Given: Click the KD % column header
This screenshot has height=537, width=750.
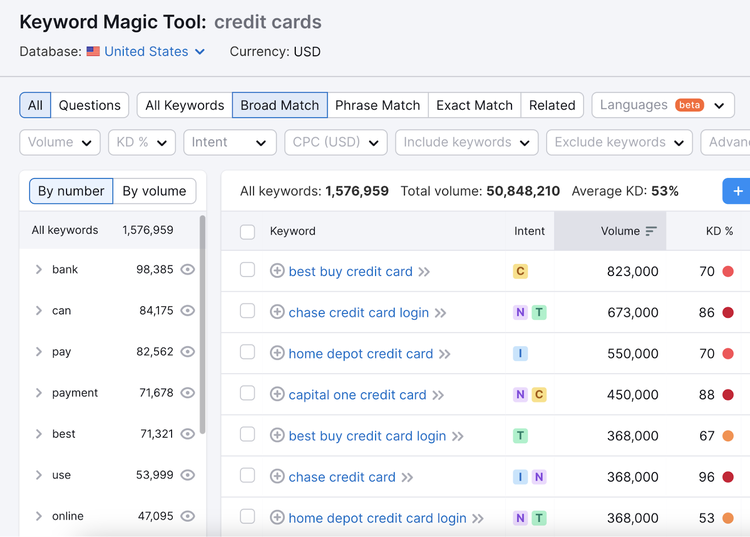Looking at the screenshot, I should (719, 231).
